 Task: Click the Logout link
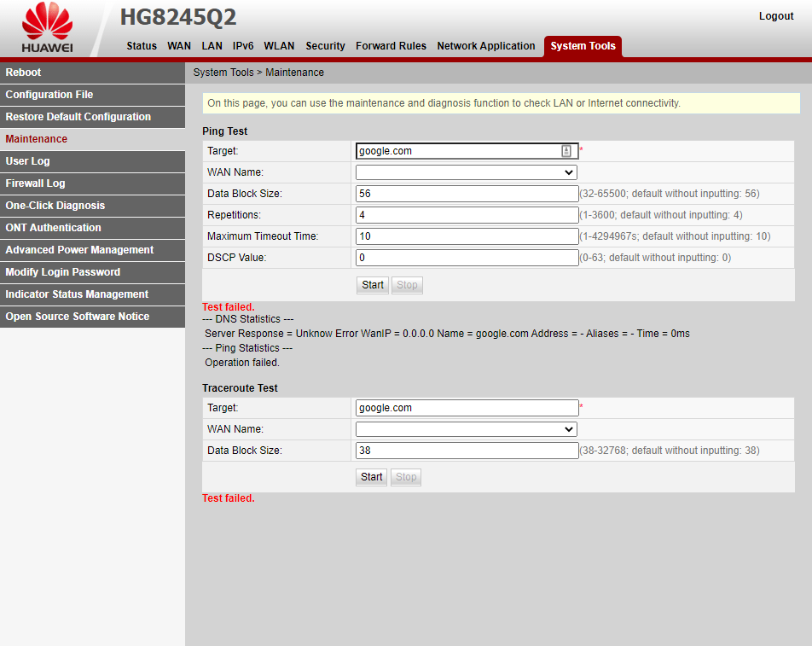[776, 16]
